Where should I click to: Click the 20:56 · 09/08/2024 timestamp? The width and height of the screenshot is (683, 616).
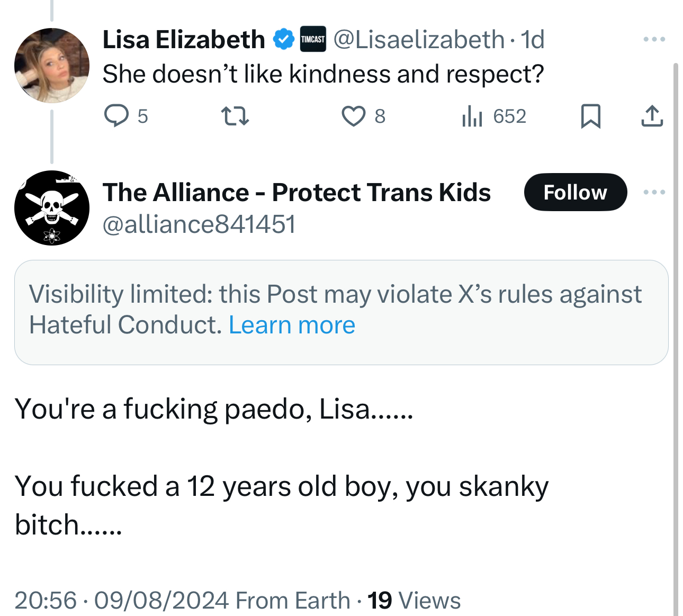(122, 601)
